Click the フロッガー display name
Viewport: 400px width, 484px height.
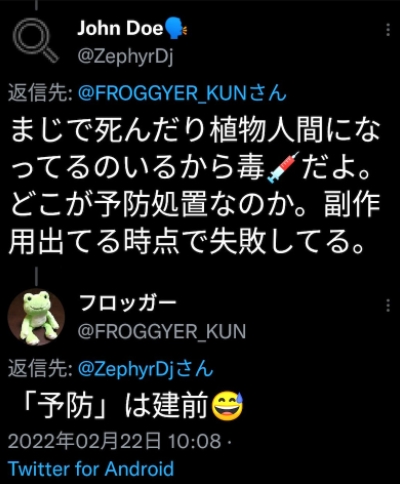[x=128, y=303]
